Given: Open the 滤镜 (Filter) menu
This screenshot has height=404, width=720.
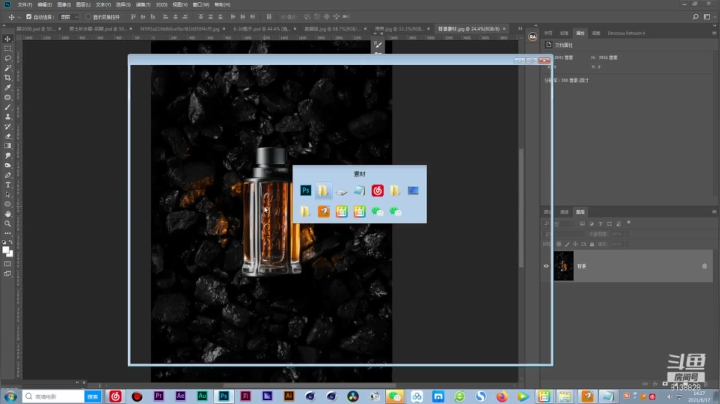Looking at the screenshot, I should point(143,5).
